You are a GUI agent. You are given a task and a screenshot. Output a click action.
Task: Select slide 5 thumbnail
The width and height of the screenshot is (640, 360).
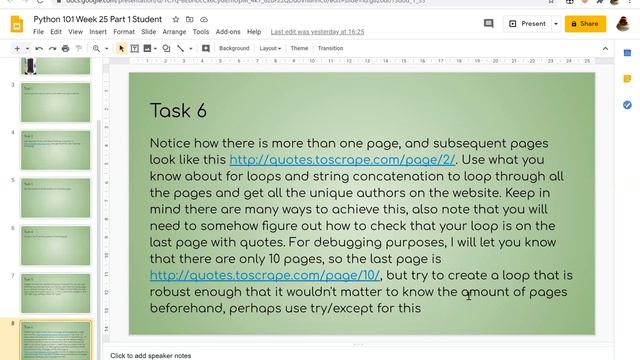(56, 198)
